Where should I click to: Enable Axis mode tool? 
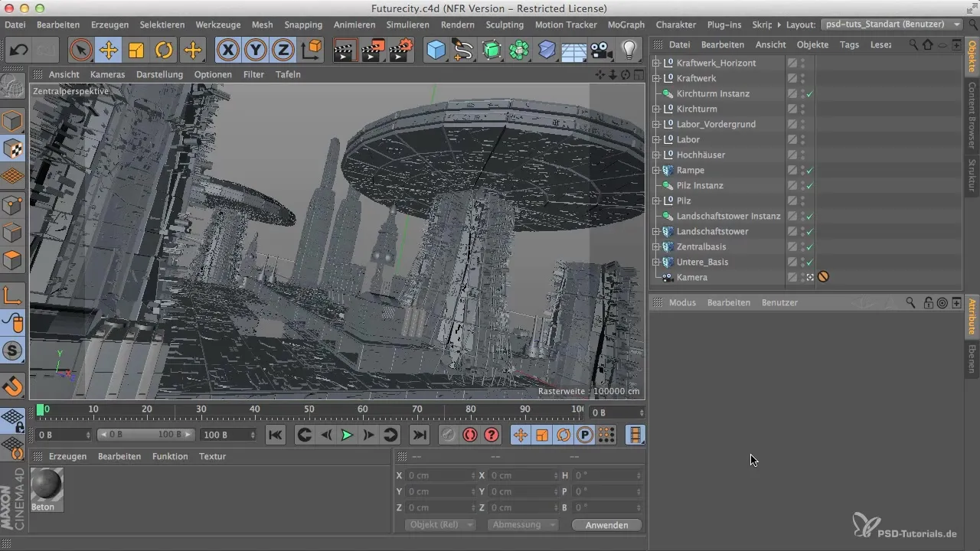(13, 295)
